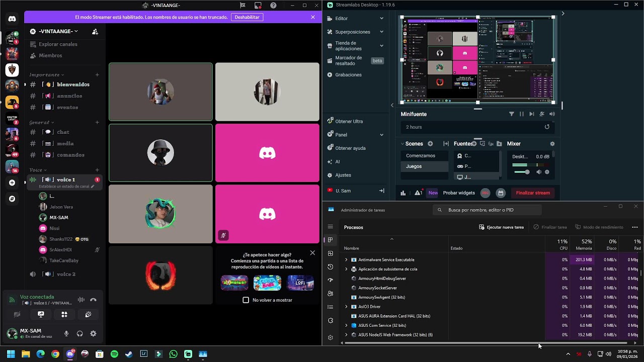Expand Superposiciones in Streamlabs sidebar
This screenshot has width=644, height=362.
[x=381, y=32]
